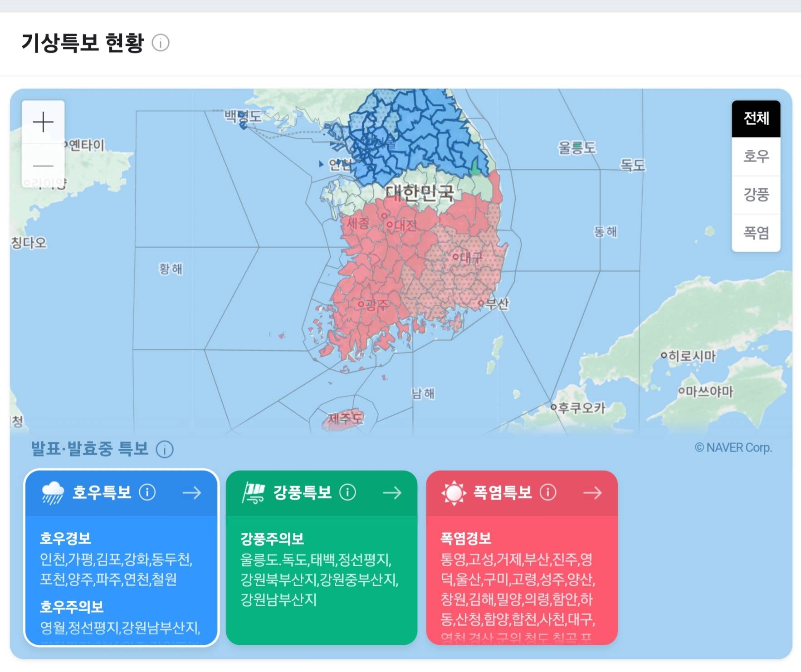
Task: Click the info icon on 강풍특보 card
Action: click(x=348, y=492)
